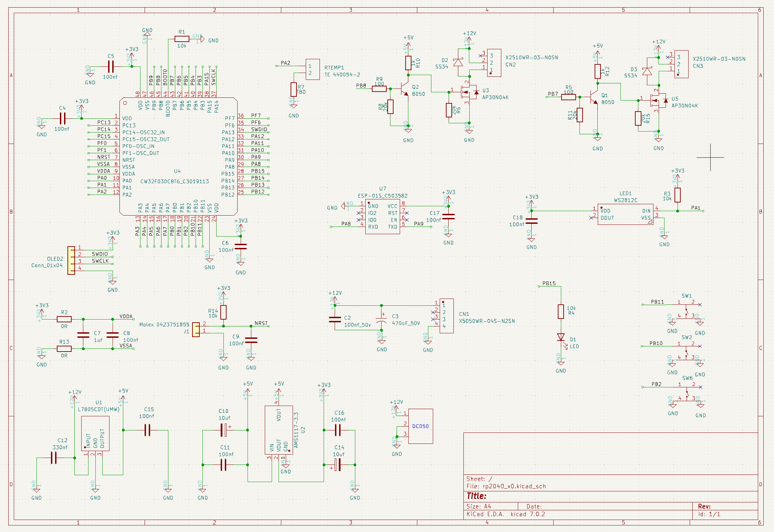Select the C3 470uF polarized capacitor
Screen dimensions: 774x532
click(x=381, y=319)
